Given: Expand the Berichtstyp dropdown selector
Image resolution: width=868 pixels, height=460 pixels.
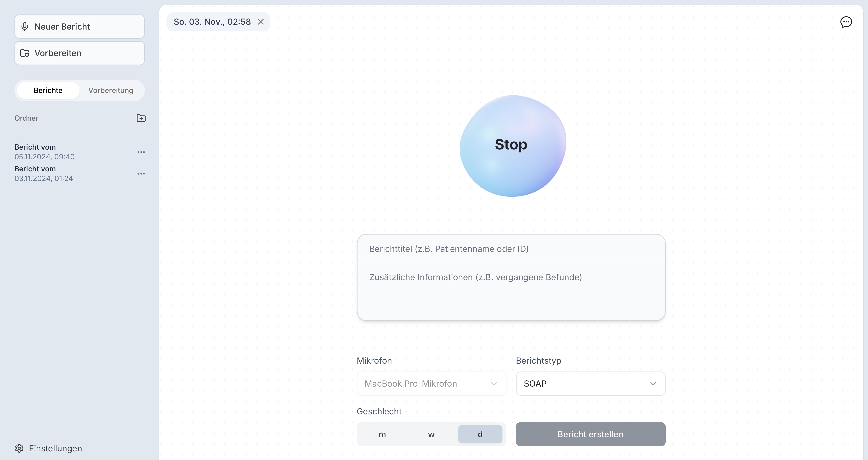Looking at the screenshot, I should point(590,383).
